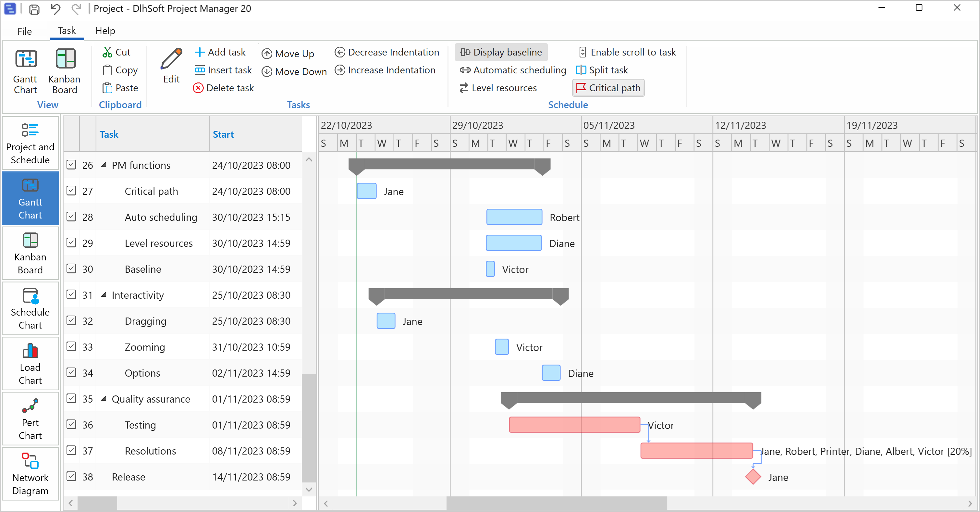Viewport: 980px width, 512px height.
Task: Disable the Critical path highlight
Action: (x=608, y=88)
